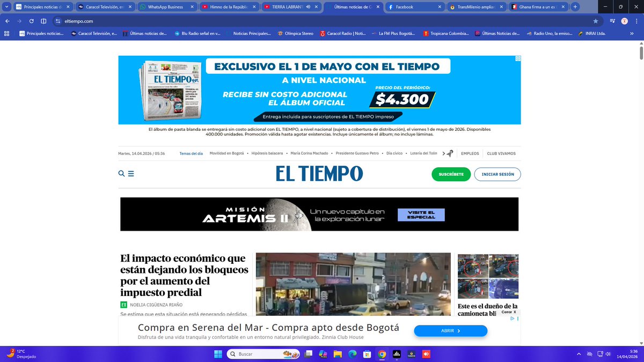Launch Microsoft Edge from the taskbar
644x362 pixels.
352,354
